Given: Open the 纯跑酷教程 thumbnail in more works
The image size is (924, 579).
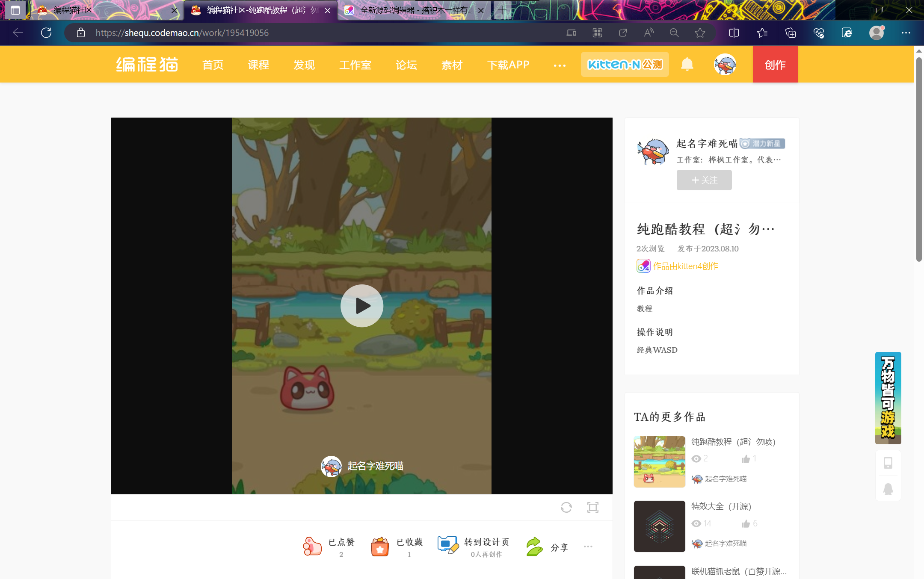Looking at the screenshot, I should [660, 462].
